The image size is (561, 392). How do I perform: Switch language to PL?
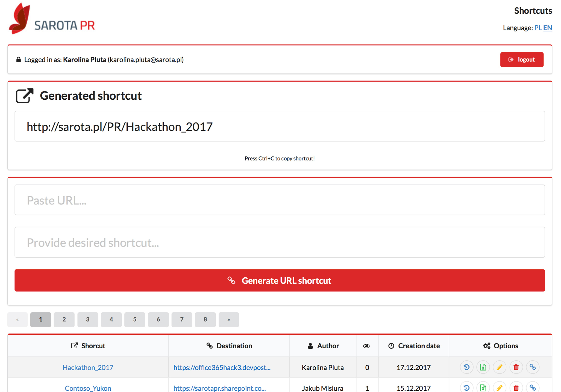coord(538,28)
